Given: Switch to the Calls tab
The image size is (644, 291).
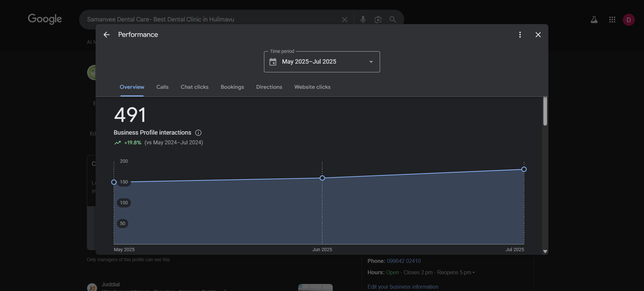Looking at the screenshot, I should coord(162,87).
